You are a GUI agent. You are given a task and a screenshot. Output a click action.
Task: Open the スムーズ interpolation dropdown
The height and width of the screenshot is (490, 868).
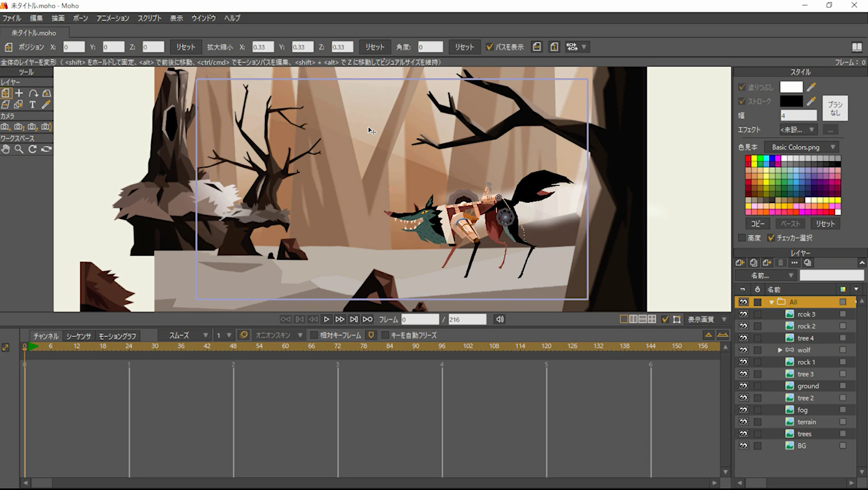tap(188, 335)
